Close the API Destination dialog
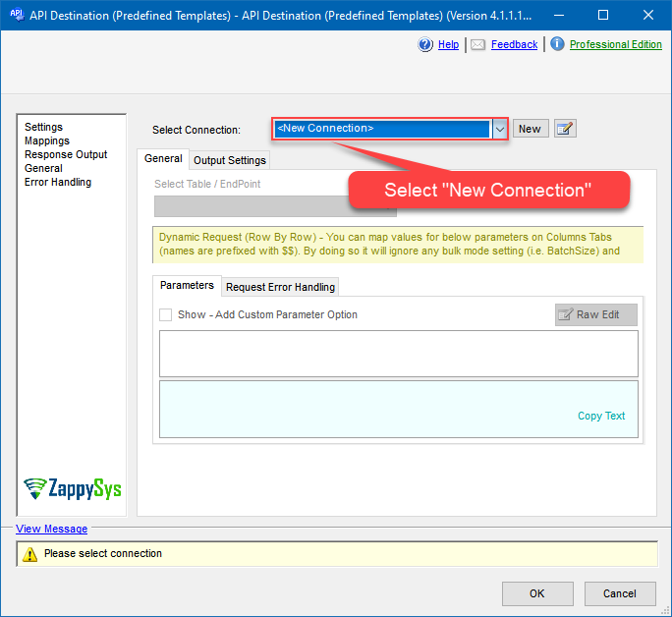The image size is (672, 617). (648, 15)
